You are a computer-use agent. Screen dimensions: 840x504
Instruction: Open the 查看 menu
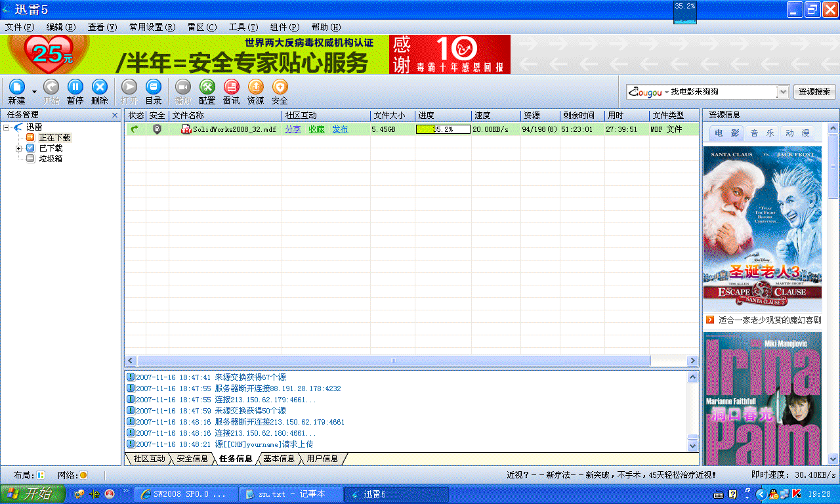[x=102, y=28]
